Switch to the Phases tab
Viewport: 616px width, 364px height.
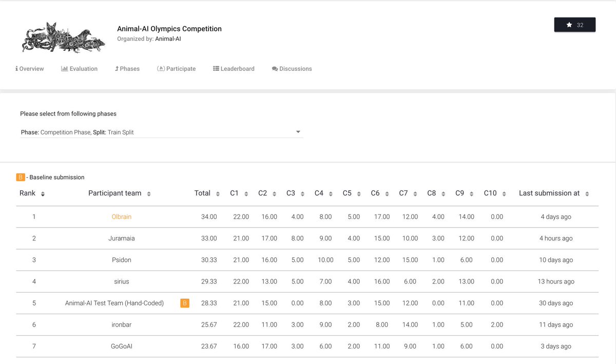(127, 69)
